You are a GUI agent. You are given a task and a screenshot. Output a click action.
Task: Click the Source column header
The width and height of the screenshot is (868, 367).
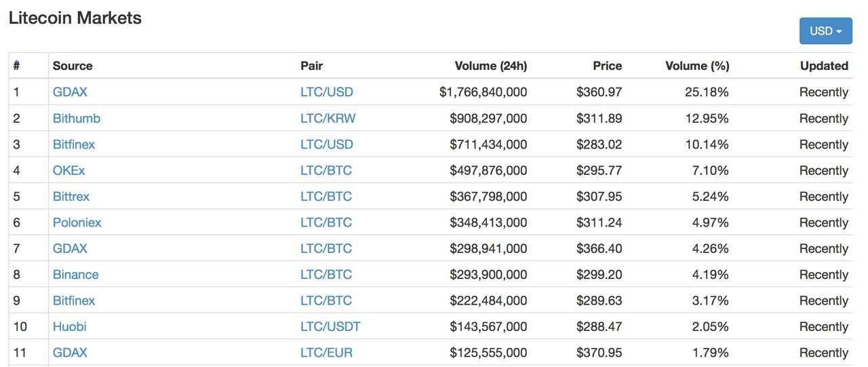point(73,66)
